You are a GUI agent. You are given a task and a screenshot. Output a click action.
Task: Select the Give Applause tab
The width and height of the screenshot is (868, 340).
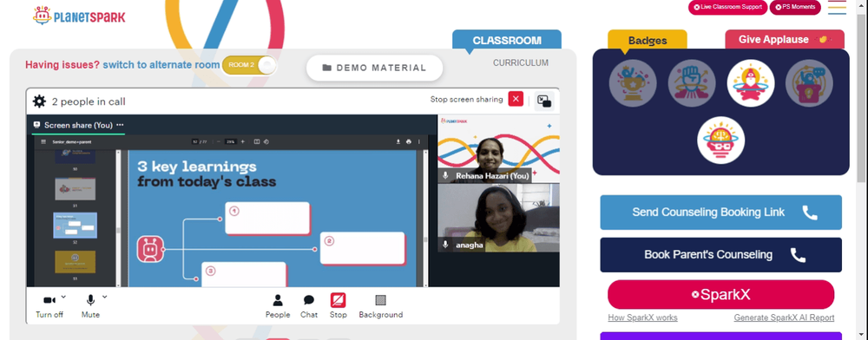click(785, 40)
